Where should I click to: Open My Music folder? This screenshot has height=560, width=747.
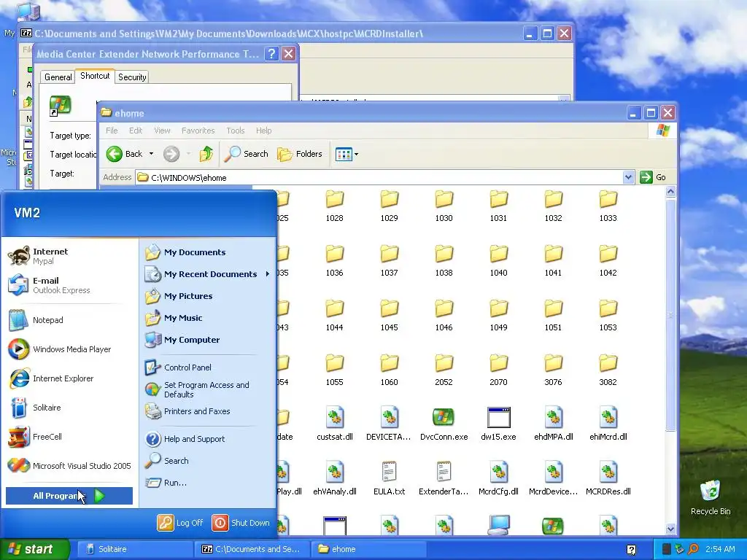207,318
